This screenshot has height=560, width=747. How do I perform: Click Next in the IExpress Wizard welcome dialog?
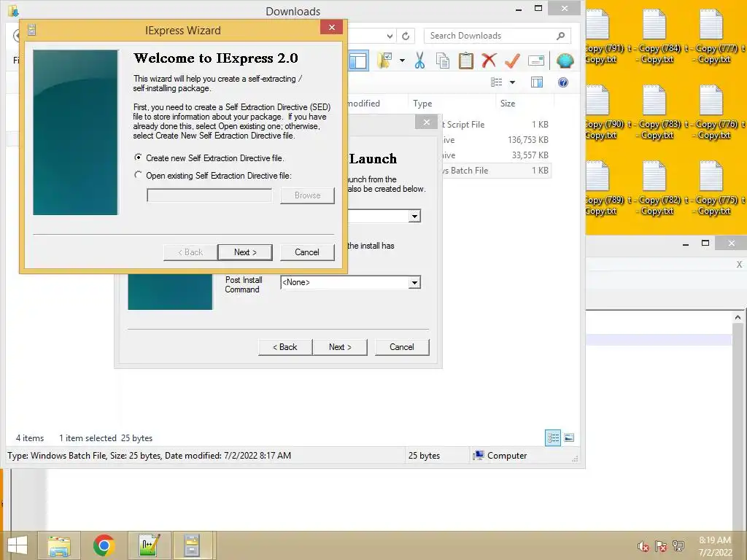point(245,252)
